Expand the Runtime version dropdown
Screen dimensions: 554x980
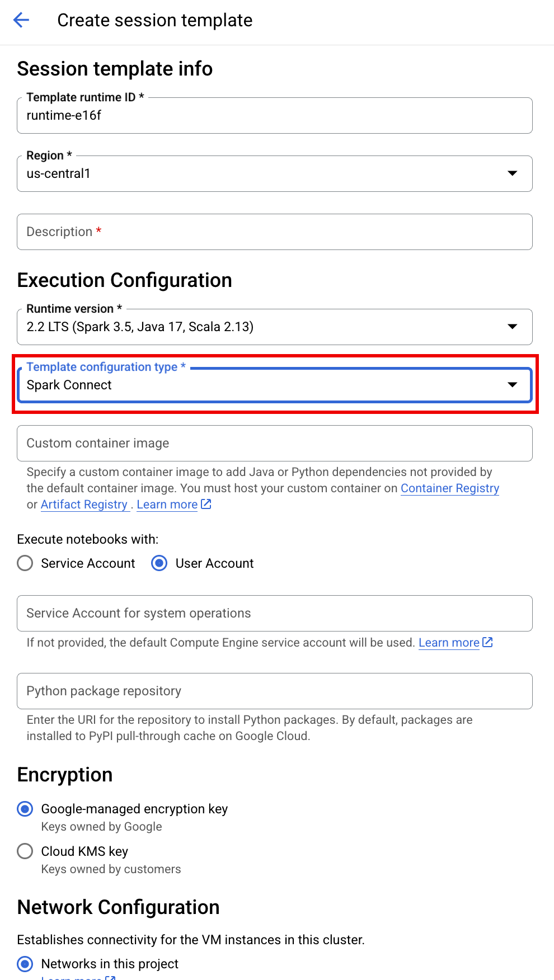click(x=274, y=327)
